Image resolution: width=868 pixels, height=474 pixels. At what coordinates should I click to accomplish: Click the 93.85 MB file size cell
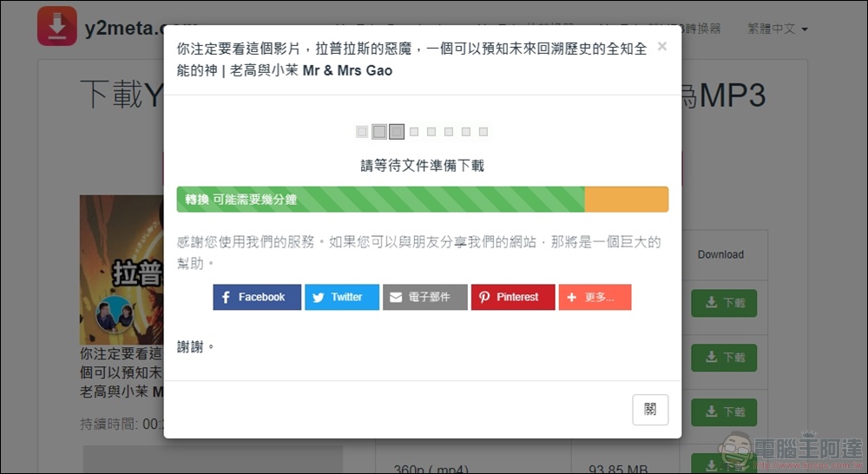coord(618,469)
